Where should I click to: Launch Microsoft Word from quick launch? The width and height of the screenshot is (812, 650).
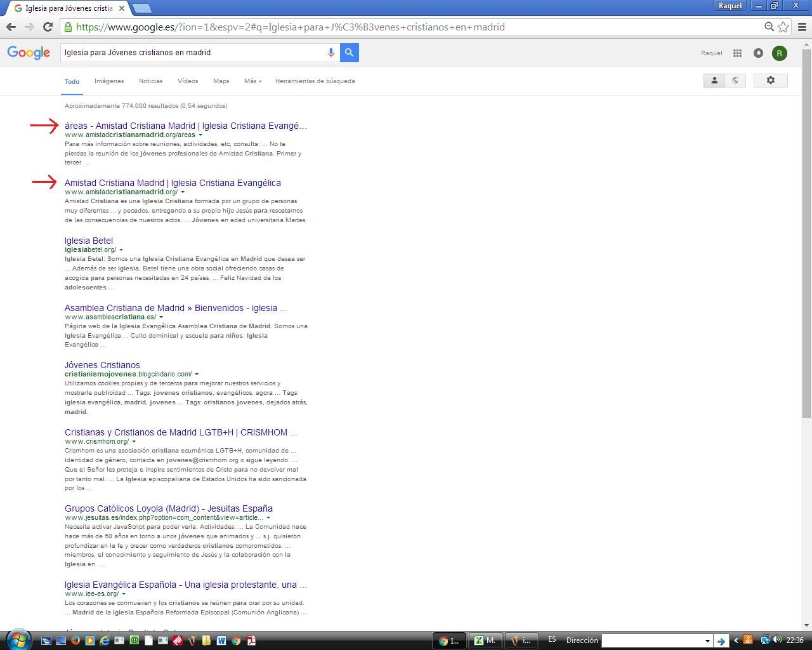(x=221, y=640)
